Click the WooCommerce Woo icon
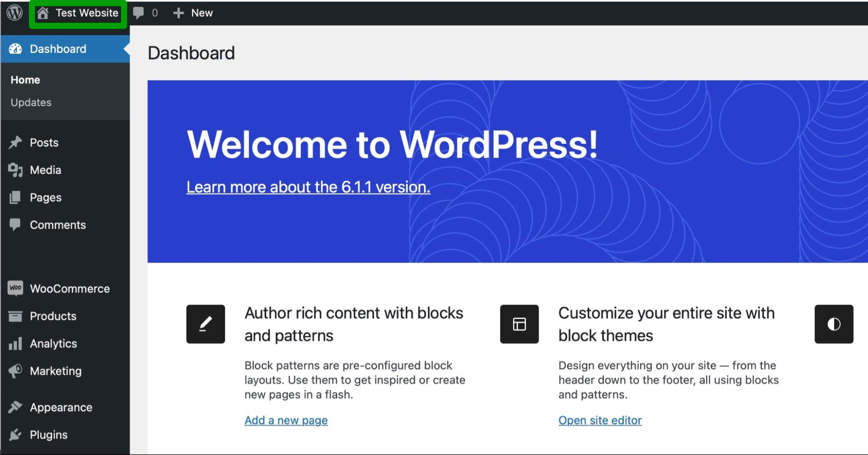868x455 pixels. [x=15, y=288]
